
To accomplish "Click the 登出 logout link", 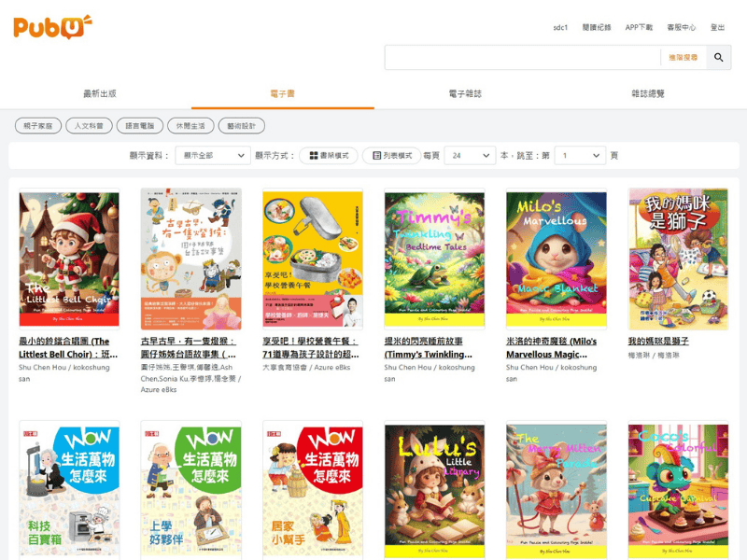I will (x=717, y=28).
